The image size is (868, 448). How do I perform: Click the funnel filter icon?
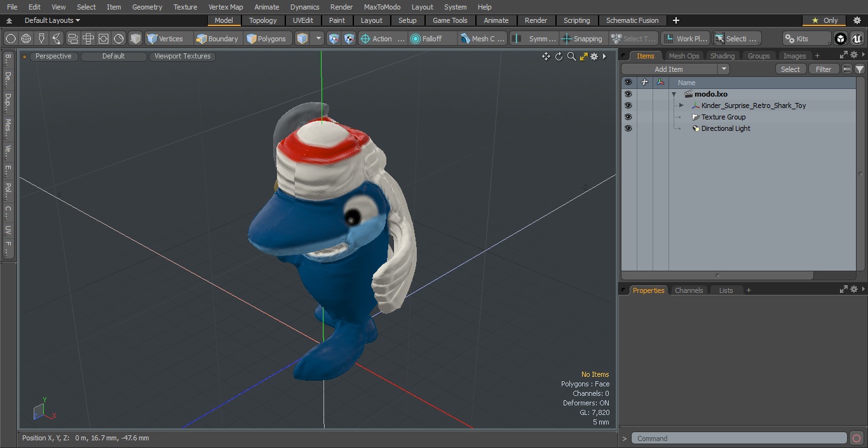[x=860, y=69]
